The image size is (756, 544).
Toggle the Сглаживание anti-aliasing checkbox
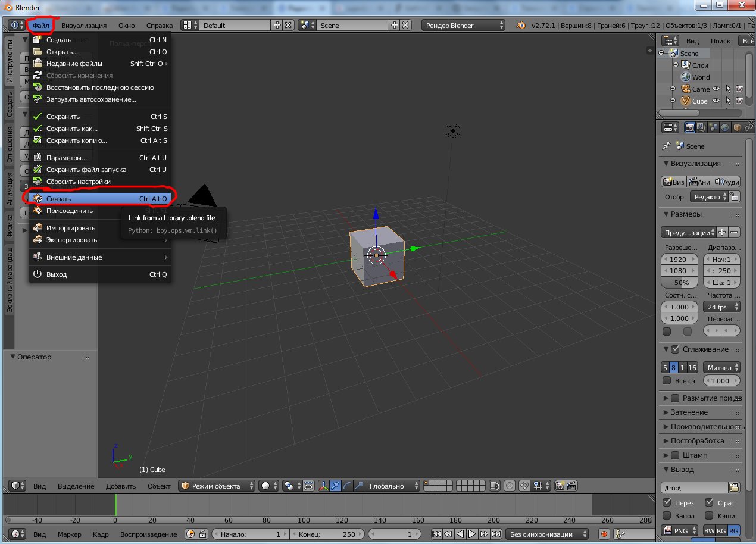coord(675,349)
